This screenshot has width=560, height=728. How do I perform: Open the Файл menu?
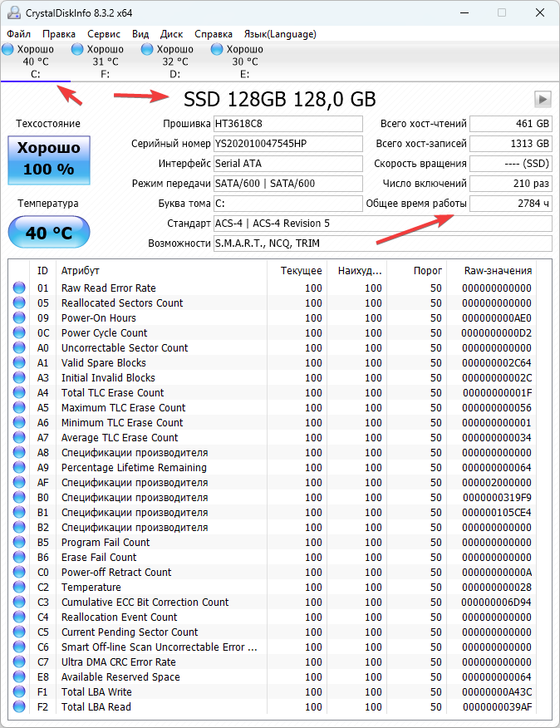18,34
